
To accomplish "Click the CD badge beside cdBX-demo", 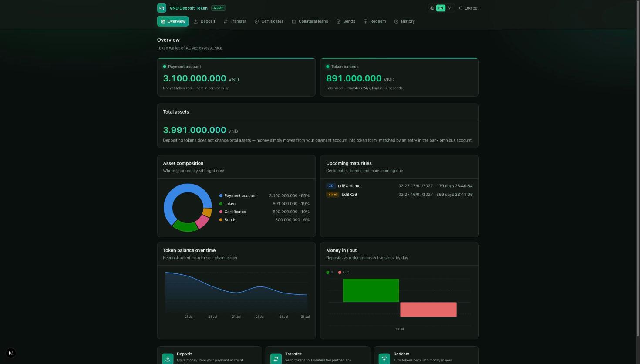I will coord(331,186).
